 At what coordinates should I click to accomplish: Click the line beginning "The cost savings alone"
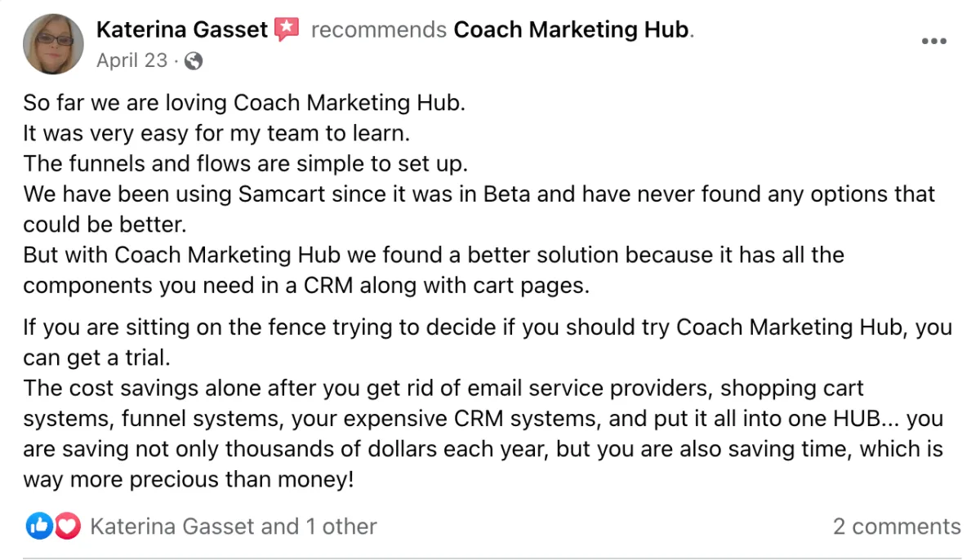[443, 389]
